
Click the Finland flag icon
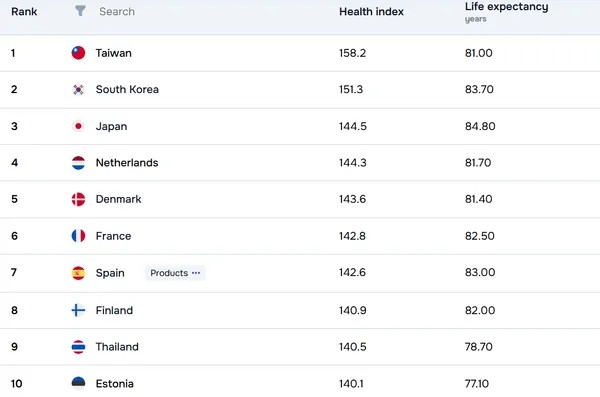coord(78,310)
